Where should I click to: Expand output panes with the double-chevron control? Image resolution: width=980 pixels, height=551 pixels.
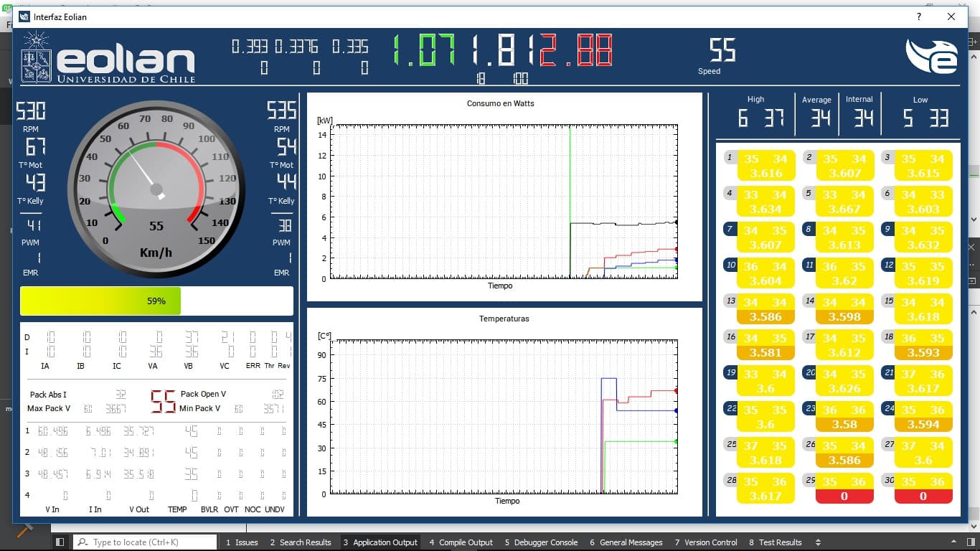click(x=818, y=542)
